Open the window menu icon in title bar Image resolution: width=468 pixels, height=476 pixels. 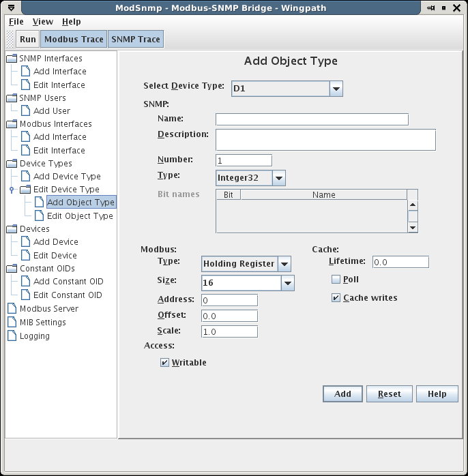11,8
